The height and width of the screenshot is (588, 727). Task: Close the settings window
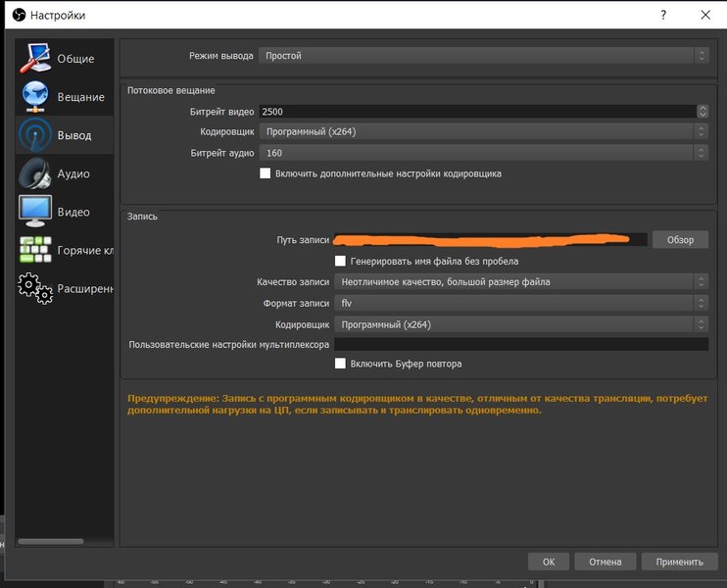pyautogui.click(x=705, y=15)
